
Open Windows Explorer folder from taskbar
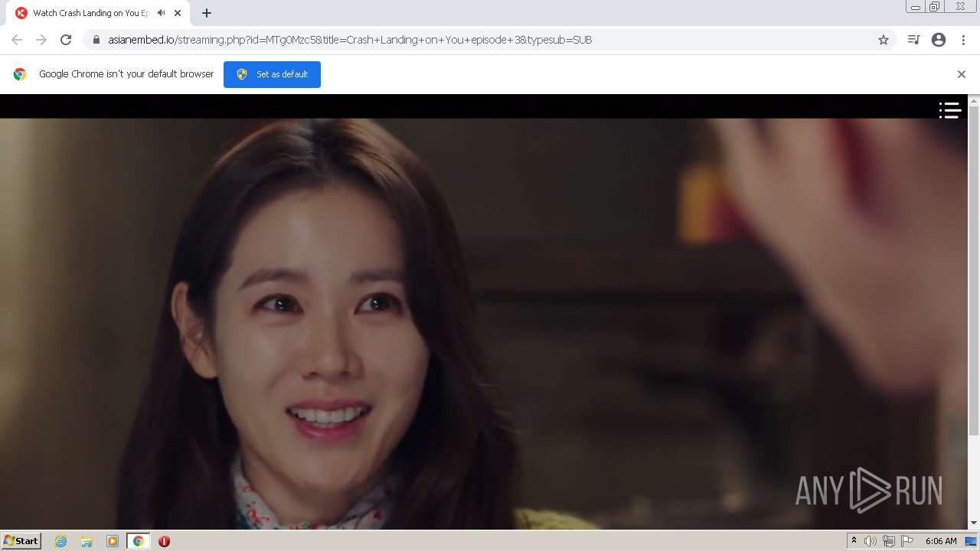pyautogui.click(x=87, y=541)
